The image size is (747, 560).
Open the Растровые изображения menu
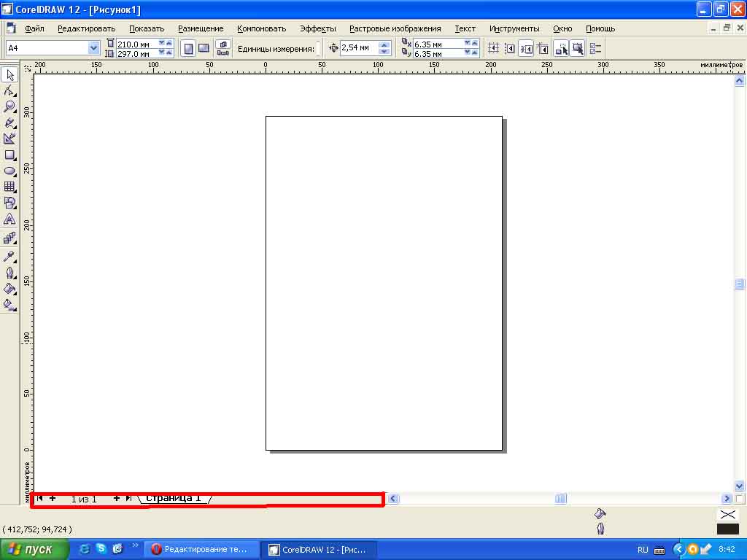click(395, 28)
